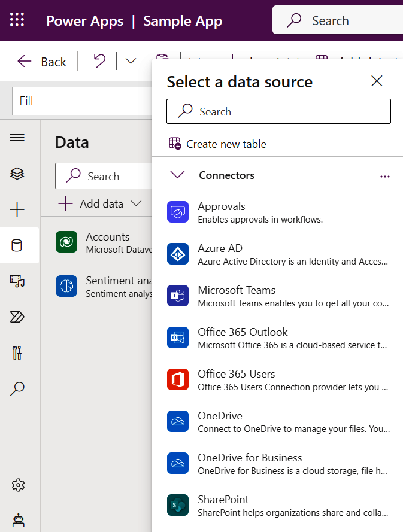
Task: Open the Media icon in sidebar
Action: [x=17, y=281]
